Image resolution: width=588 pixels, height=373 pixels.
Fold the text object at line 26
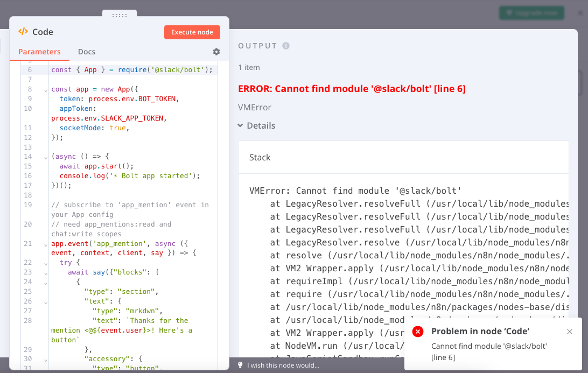[45, 301]
